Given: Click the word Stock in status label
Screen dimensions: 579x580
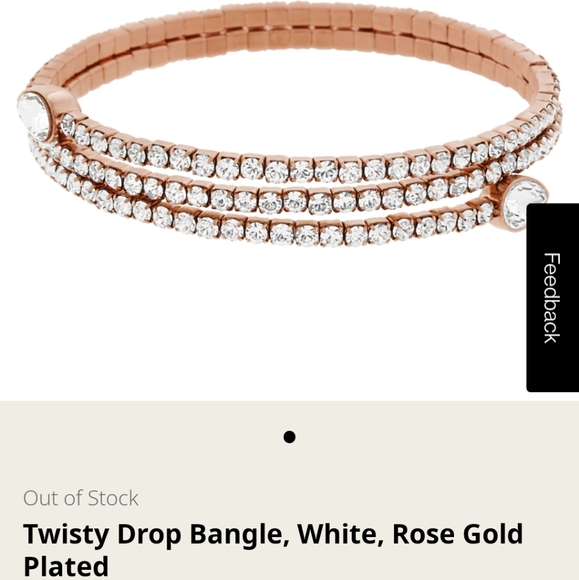Looking at the screenshot, I should 113,498.
